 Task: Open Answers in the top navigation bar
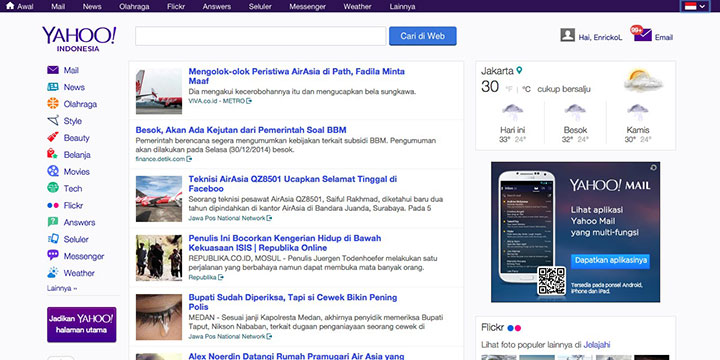click(217, 6)
